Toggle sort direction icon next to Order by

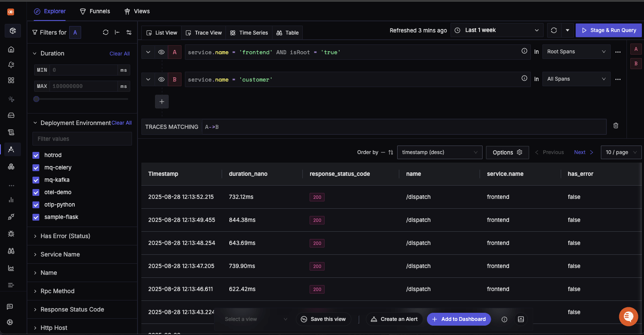(390, 152)
